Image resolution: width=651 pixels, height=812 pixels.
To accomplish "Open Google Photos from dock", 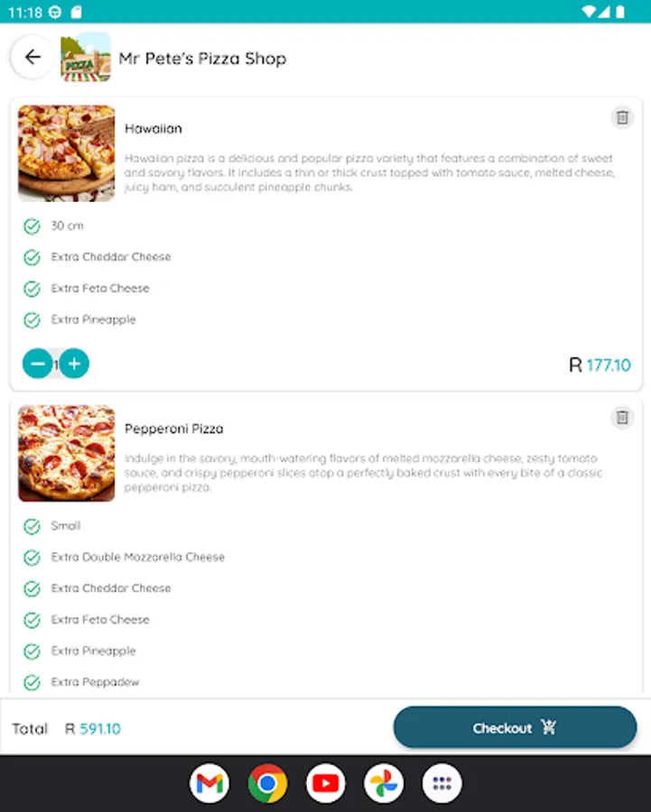I will [x=384, y=783].
